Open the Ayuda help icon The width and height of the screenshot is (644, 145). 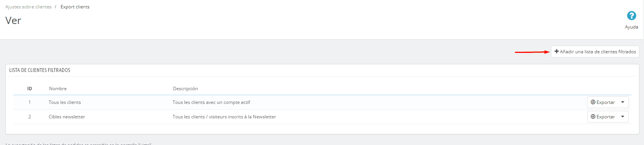(631, 16)
